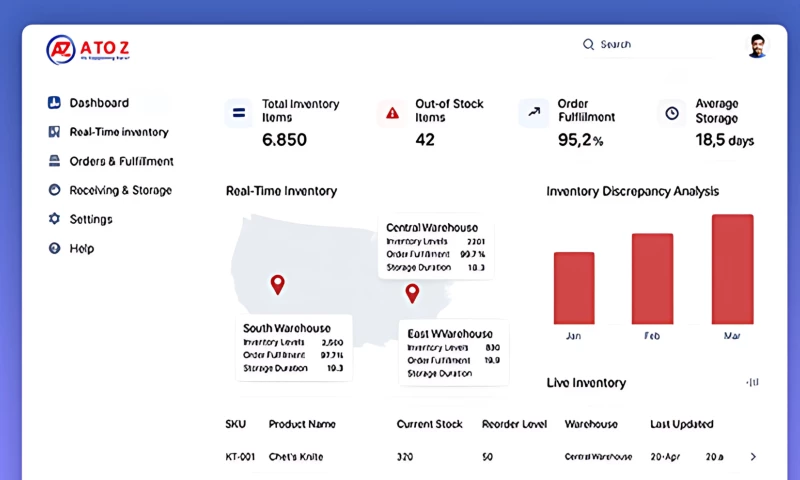Click the 320 current stock value
This screenshot has height=480, width=800.
click(405, 457)
